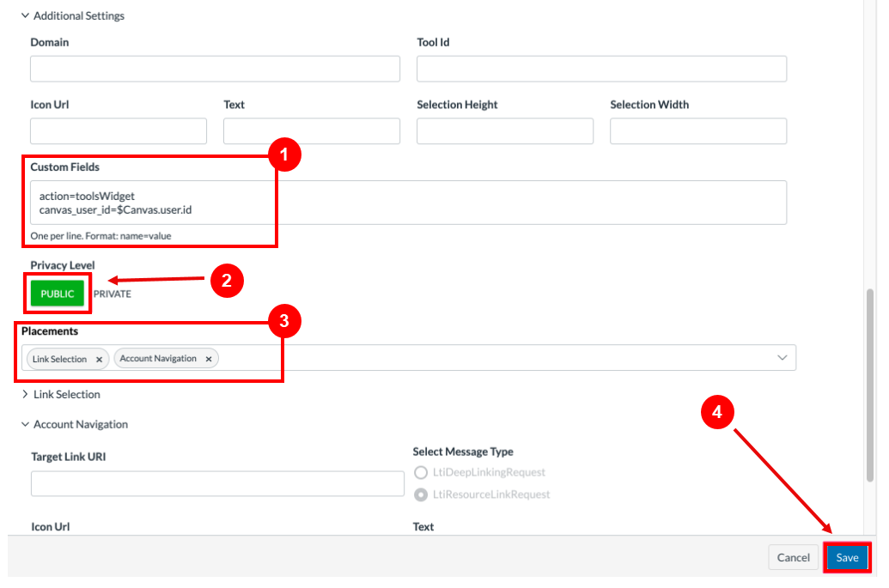Click the Icon Url input field

click(118, 130)
